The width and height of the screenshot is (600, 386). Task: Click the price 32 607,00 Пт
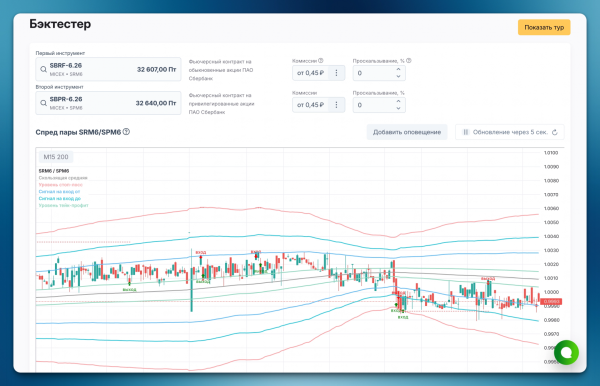click(x=157, y=69)
